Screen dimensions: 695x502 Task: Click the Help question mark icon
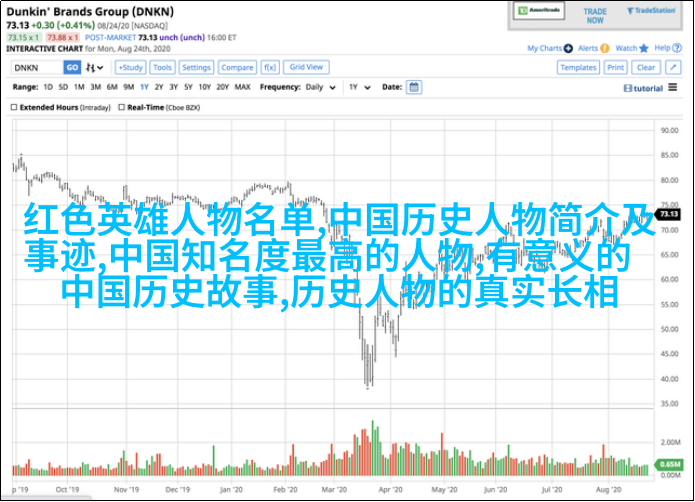(x=677, y=48)
